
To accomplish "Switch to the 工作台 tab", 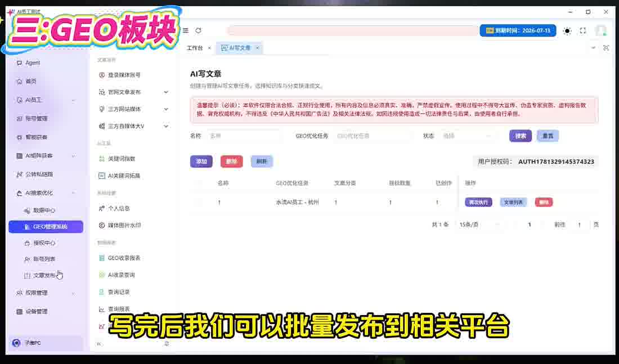I will [195, 48].
